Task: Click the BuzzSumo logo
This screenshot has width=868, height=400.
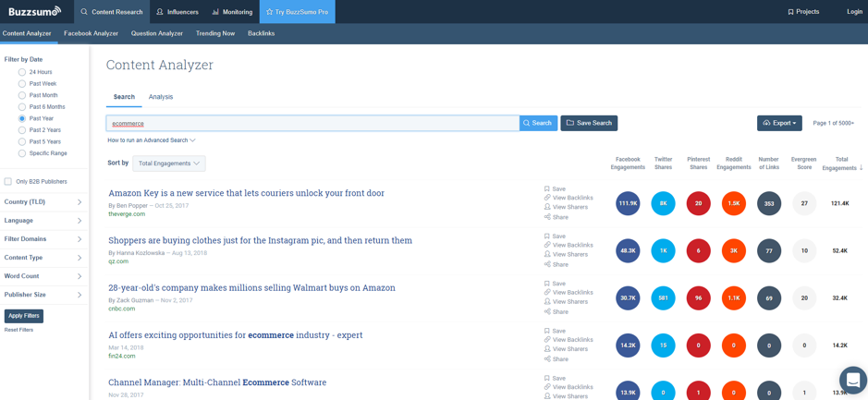Action: tap(35, 11)
